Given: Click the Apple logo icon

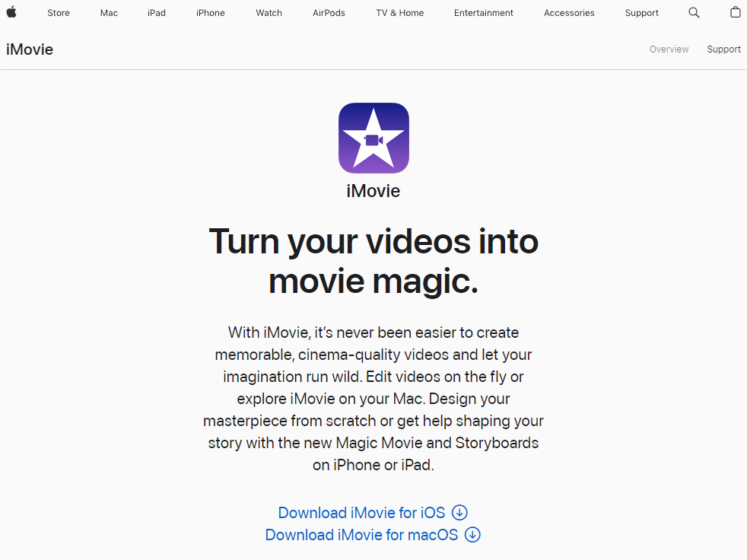Looking at the screenshot, I should (11, 12).
